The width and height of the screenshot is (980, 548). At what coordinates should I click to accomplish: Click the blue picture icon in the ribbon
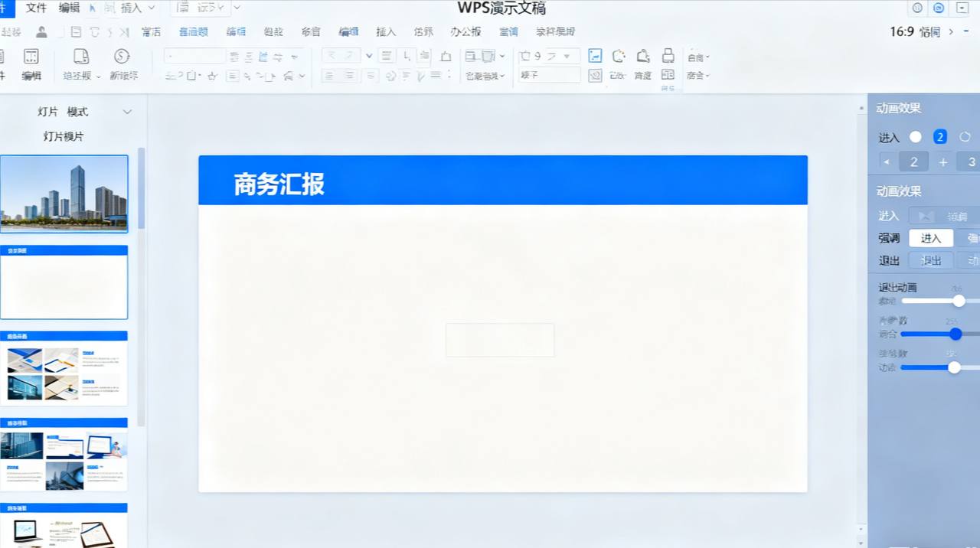pos(595,56)
